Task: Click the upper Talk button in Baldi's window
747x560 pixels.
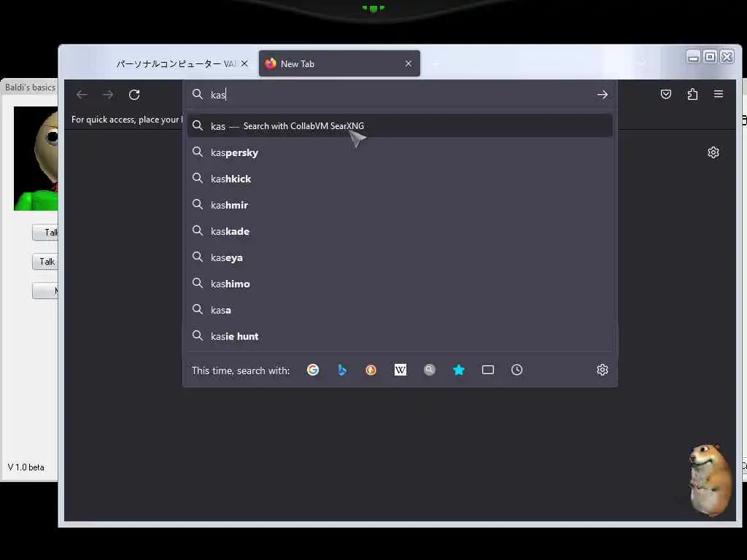Action: click(x=45, y=233)
